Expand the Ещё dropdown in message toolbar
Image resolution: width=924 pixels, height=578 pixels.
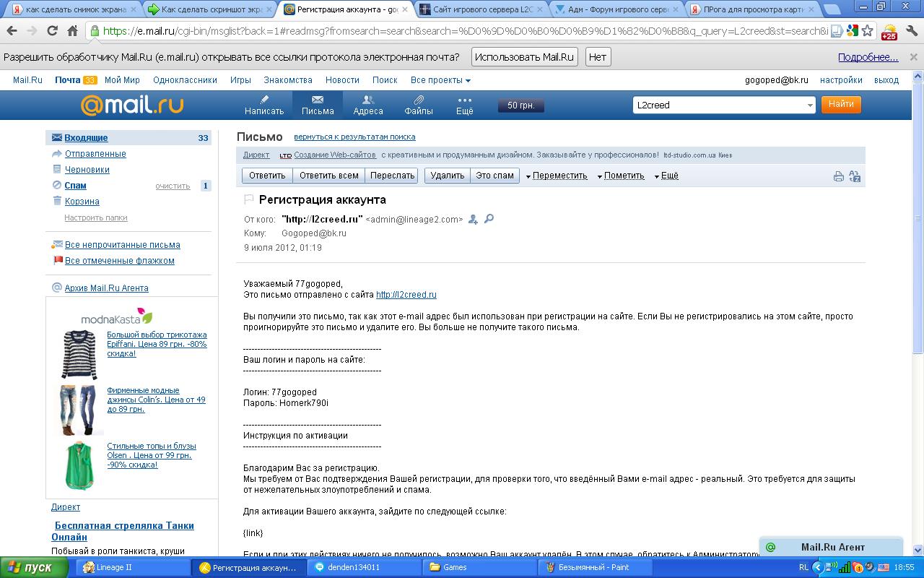click(666, 176)
